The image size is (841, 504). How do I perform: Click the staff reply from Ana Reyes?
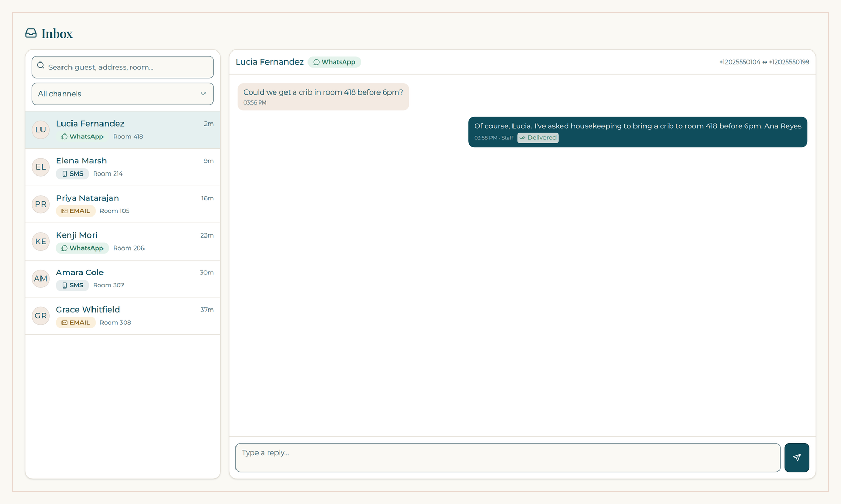pyautogui.click(x=638, y=132)
